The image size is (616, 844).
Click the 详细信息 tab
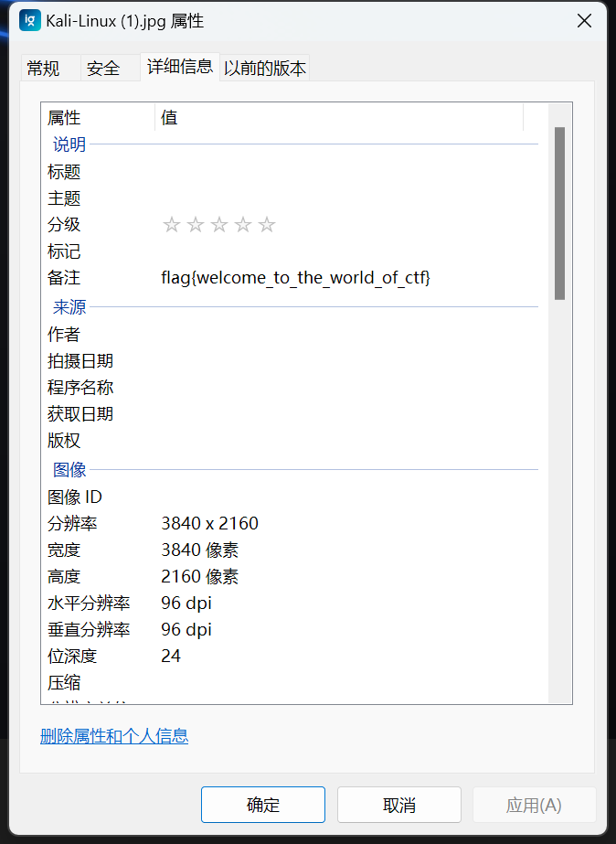[180, 67]
